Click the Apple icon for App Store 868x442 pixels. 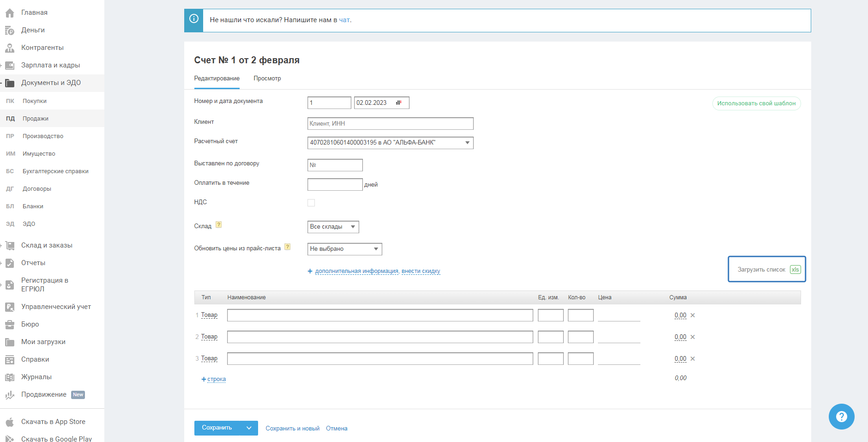click(x=10, y=422)
